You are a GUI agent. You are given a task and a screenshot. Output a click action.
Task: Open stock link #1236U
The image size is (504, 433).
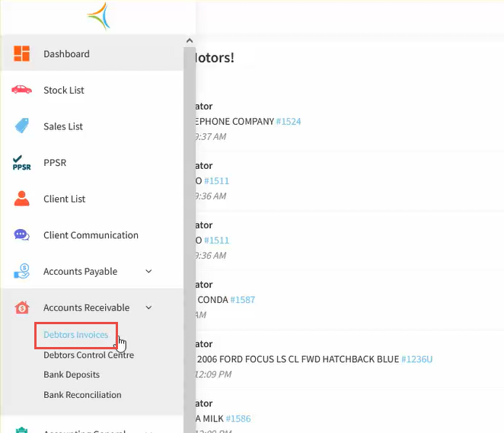point(417,359)
